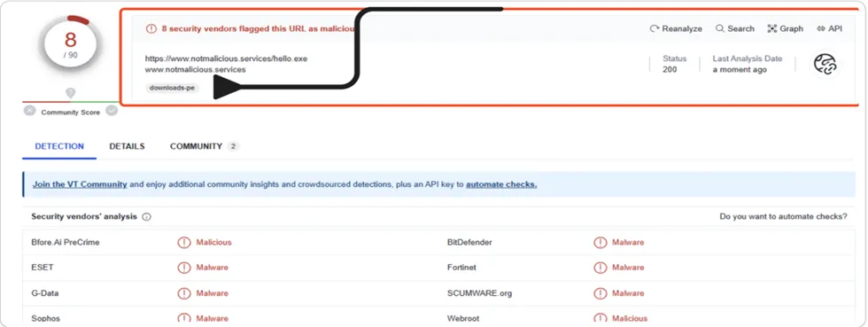Click Do you want to automate checks
This screenshot has width=868, height=327.
pyautogui.click(x=783, y=217)
